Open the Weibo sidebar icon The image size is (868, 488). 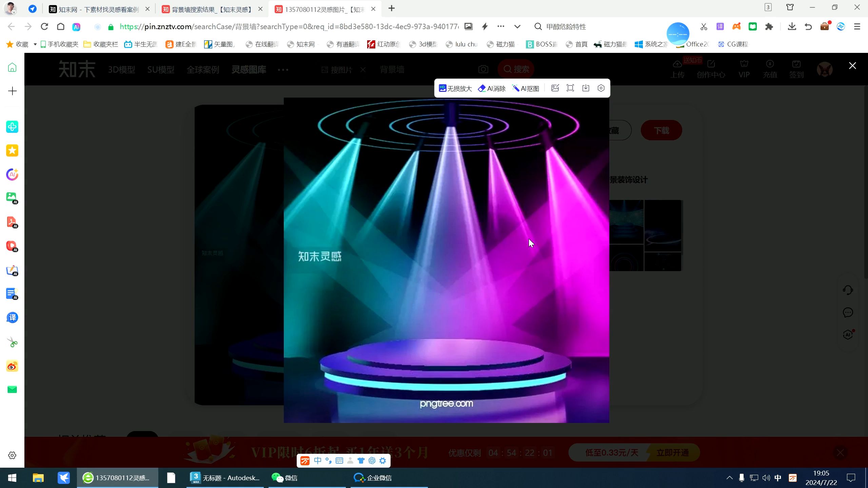[12, 366]
